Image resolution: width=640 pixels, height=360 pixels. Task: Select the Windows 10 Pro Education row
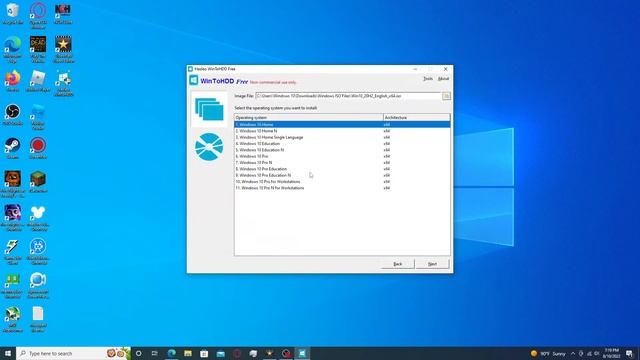coord(342,169)
